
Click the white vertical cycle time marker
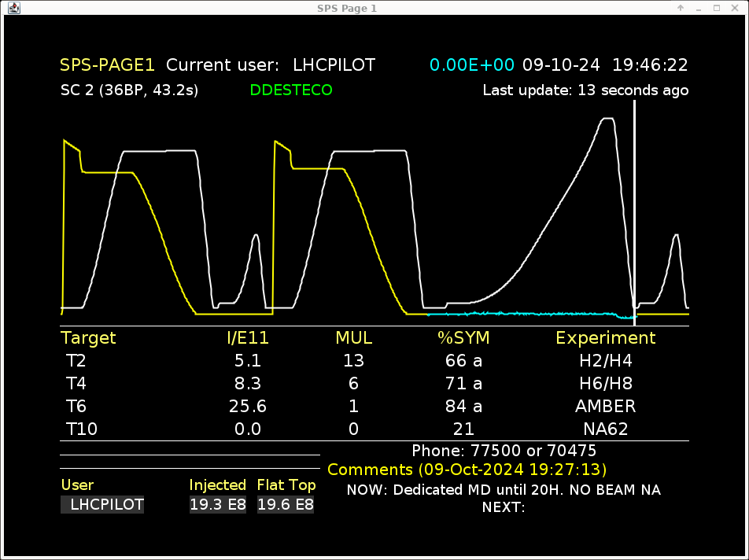tap(634, 212)
